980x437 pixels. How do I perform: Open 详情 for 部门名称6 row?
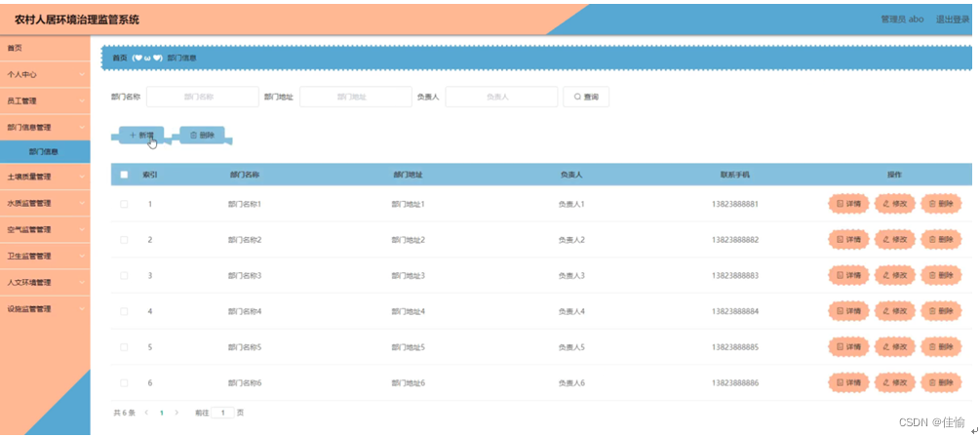848,383
